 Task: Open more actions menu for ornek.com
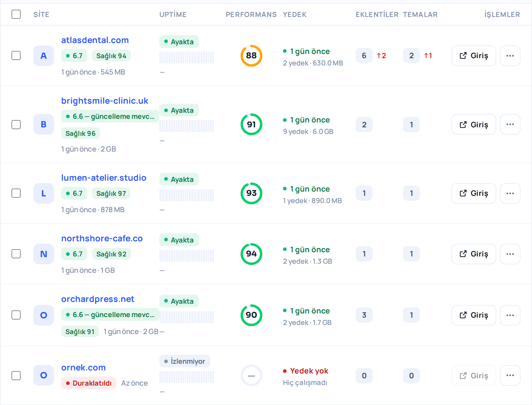click(x=510, y=375)
